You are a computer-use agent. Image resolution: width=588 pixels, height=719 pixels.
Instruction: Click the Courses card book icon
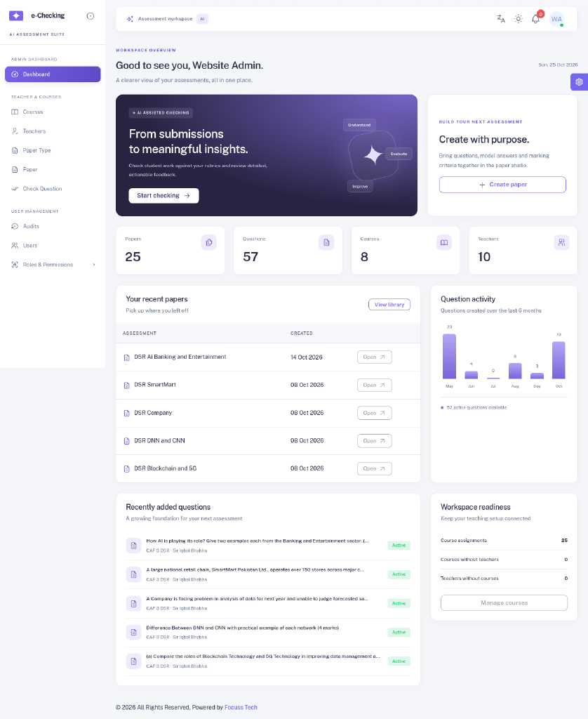(x=444, y=242)
